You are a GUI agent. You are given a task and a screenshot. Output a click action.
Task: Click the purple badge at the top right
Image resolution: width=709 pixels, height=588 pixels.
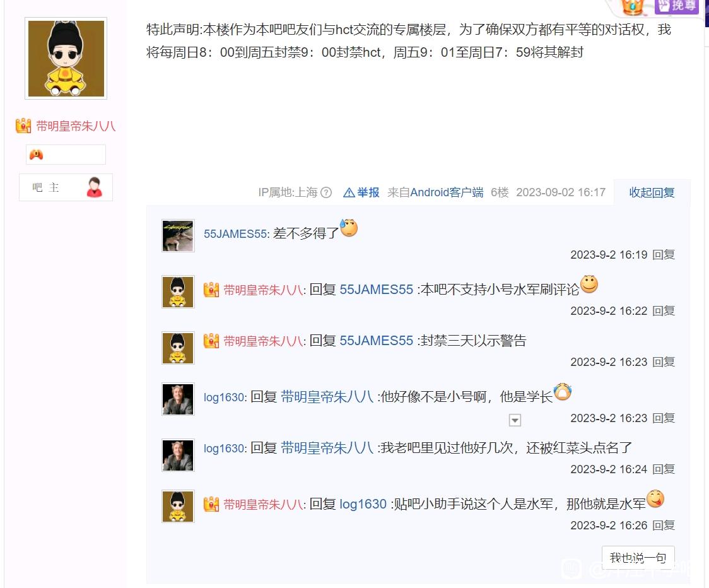677,6
